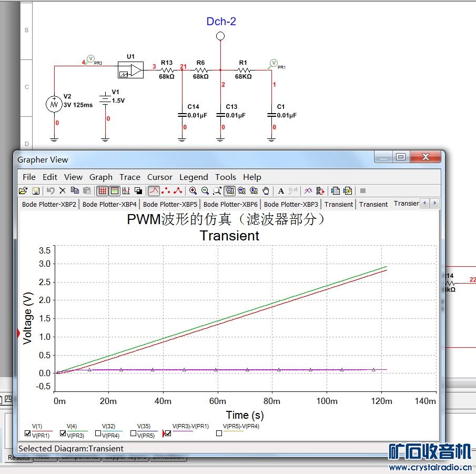The width and height of the screenshot is (476, 474).
Task: Click the Cut (X) icon in toolbar
Action: 63,190
